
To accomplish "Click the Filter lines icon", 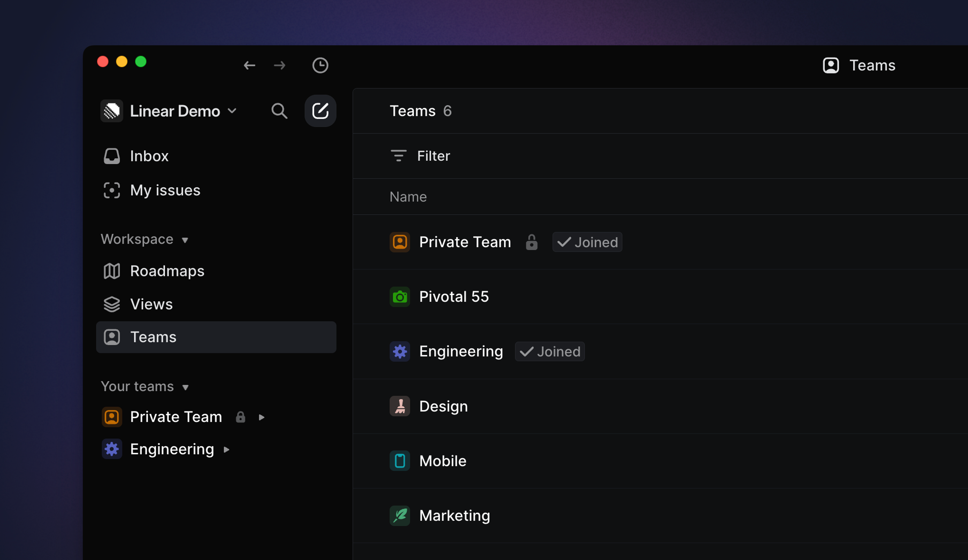I will click(x=399, y=156).
